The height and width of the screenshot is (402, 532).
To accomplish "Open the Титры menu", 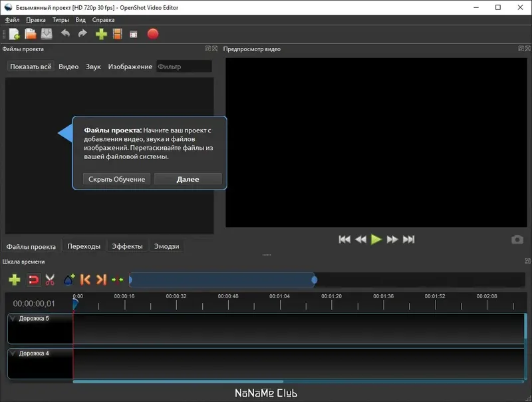I will [x=61, y=20].
